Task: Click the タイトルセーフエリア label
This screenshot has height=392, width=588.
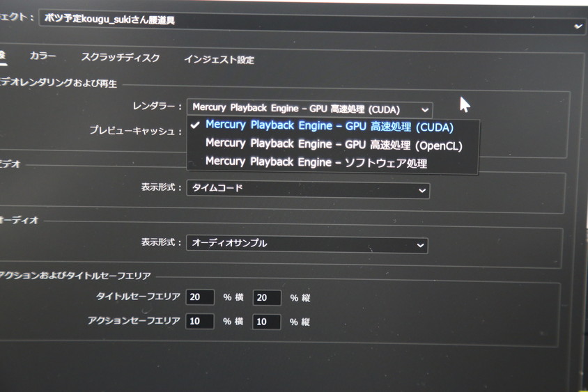Action: pos(138,297)
